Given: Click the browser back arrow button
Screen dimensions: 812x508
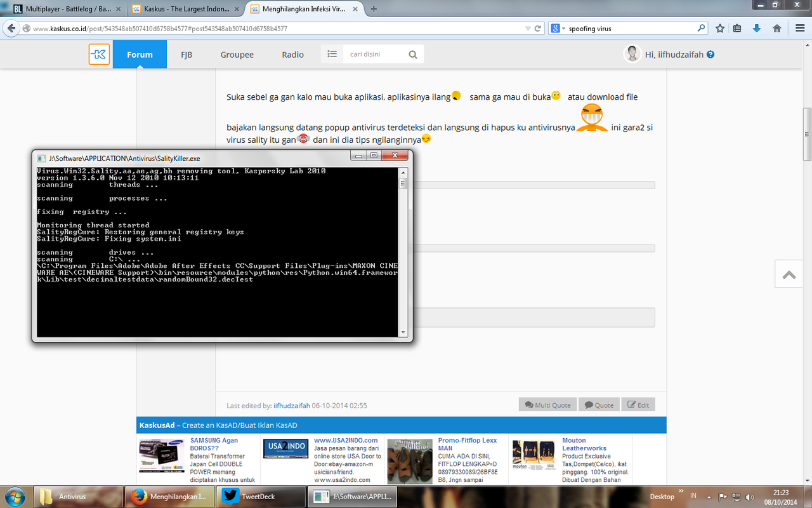Looking at the screenshot, I should click(11, 28).
